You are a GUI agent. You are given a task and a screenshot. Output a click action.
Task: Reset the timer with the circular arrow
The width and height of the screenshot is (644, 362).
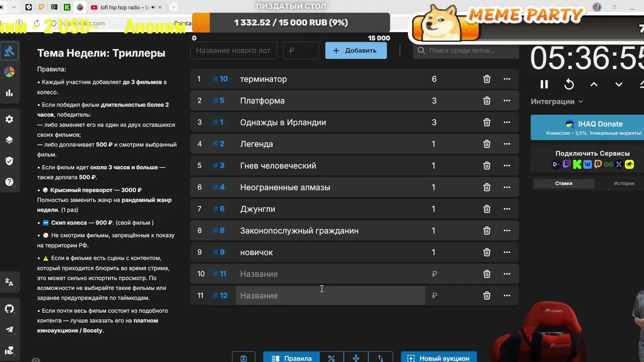569,84
